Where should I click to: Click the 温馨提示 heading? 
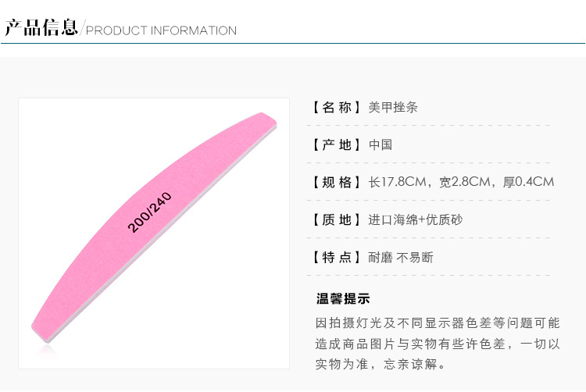343,298
